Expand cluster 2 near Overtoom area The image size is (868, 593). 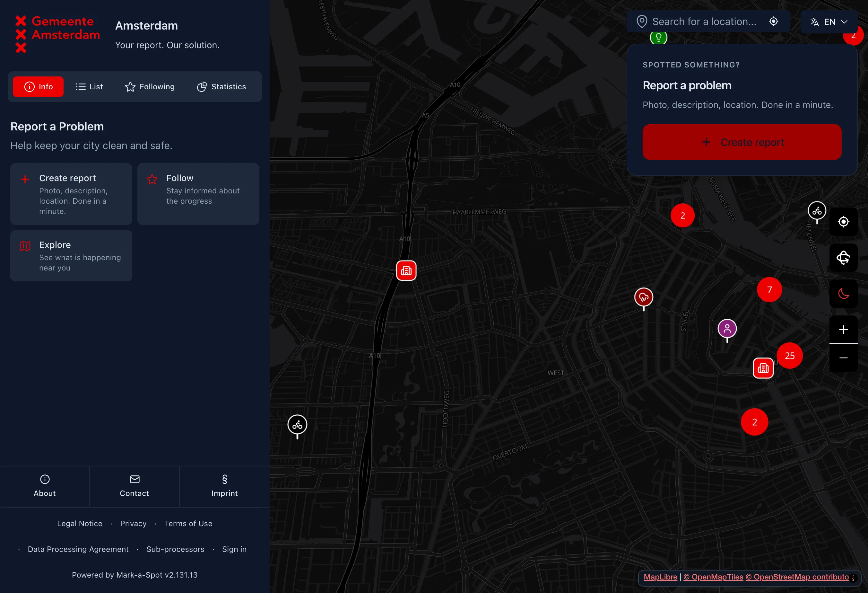pos(754,422)
